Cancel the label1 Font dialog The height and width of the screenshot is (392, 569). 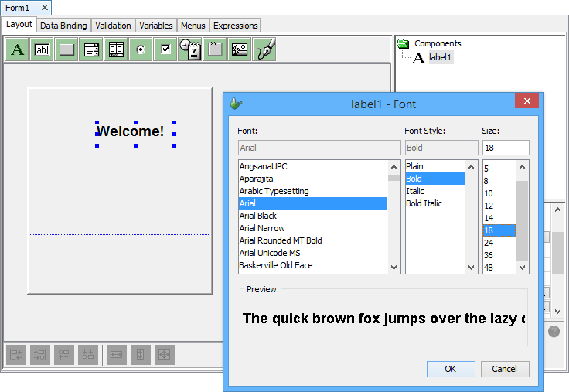[x=504, y=369]
